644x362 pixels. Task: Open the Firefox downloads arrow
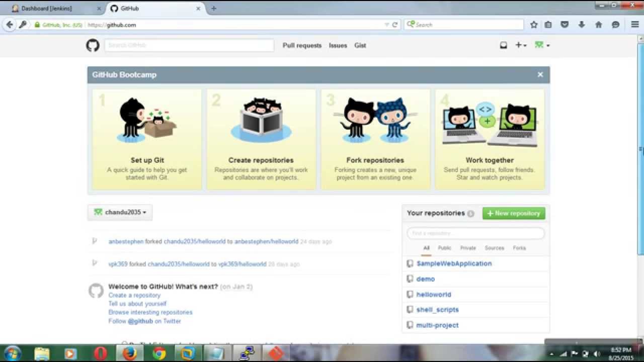(x=582, y=25)
